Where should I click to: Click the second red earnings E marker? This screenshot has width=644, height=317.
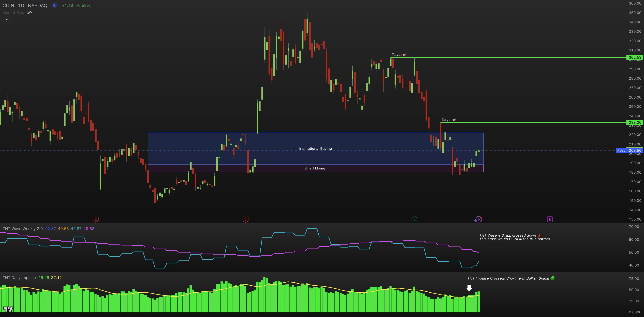pyautogui.click(x=245, y=219)
